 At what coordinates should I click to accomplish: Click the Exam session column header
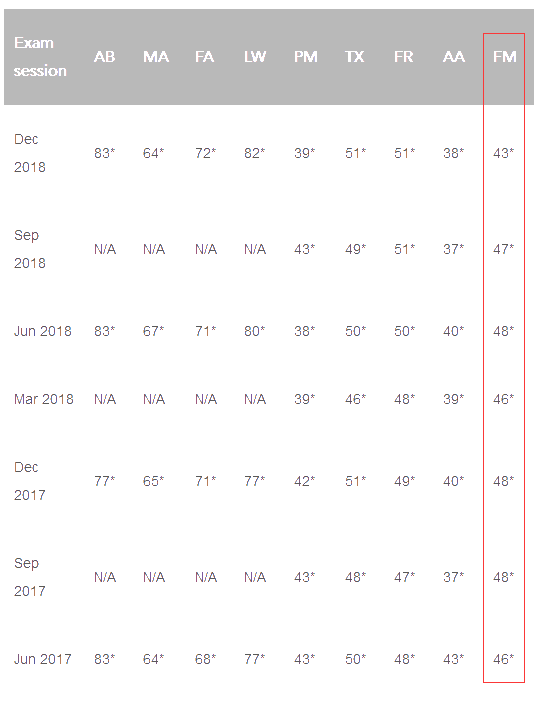tap(40, 57)
